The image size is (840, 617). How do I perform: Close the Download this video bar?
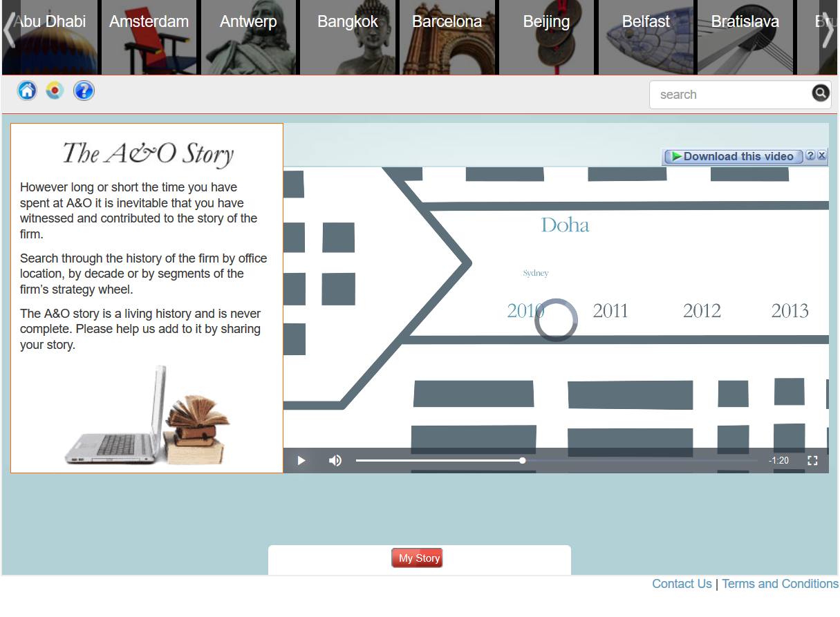[821, 156]
